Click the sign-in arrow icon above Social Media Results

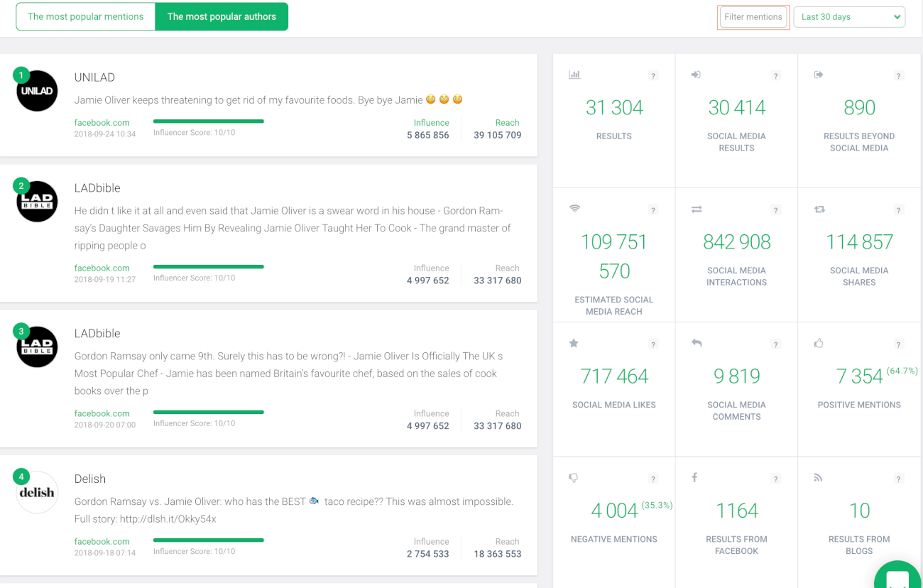point(697,75)
